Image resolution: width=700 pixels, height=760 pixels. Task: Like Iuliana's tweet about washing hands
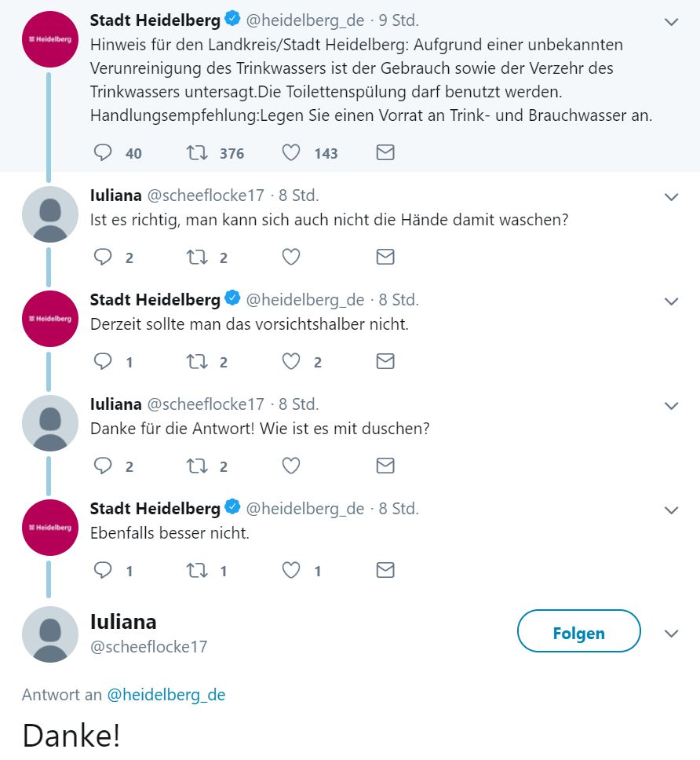291,257
